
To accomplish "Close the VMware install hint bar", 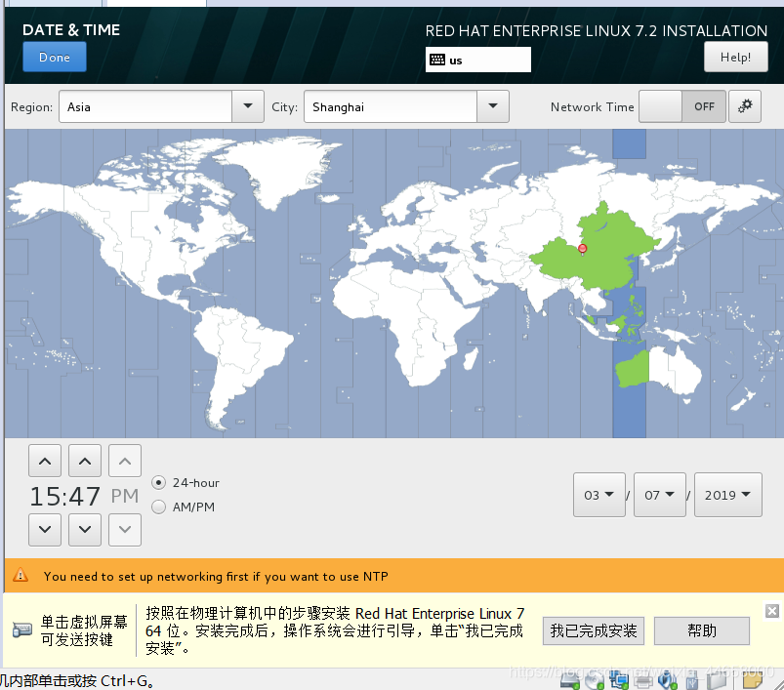I will 772,611.
